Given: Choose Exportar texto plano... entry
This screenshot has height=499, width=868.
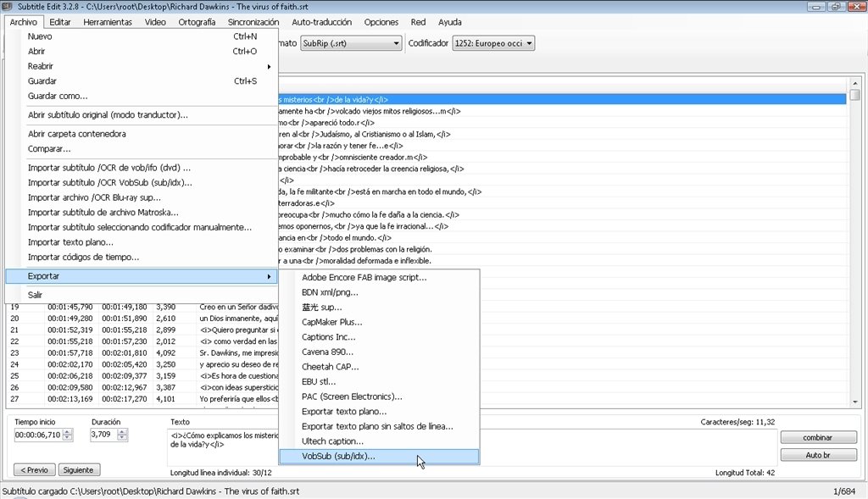Looking at the screenshot, I should pos(379,412).
